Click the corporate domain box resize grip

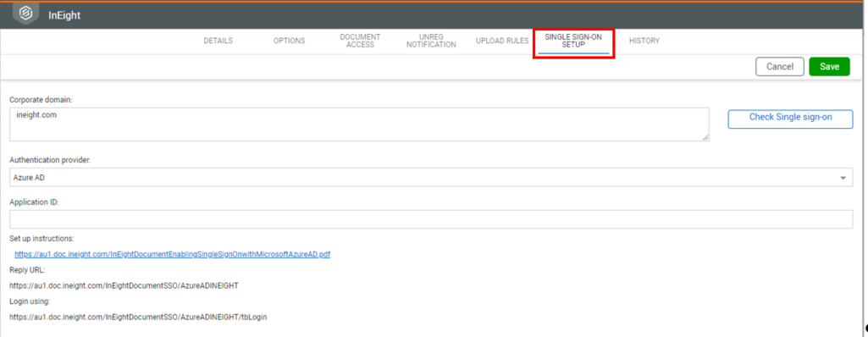[x=705, y=138]
